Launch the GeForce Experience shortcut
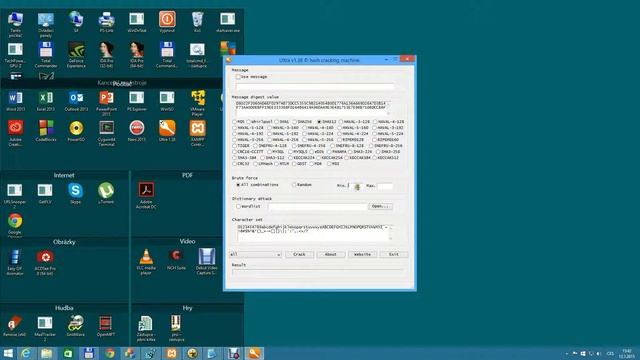Viewport: 640px width, 360px height. (76, 55)
